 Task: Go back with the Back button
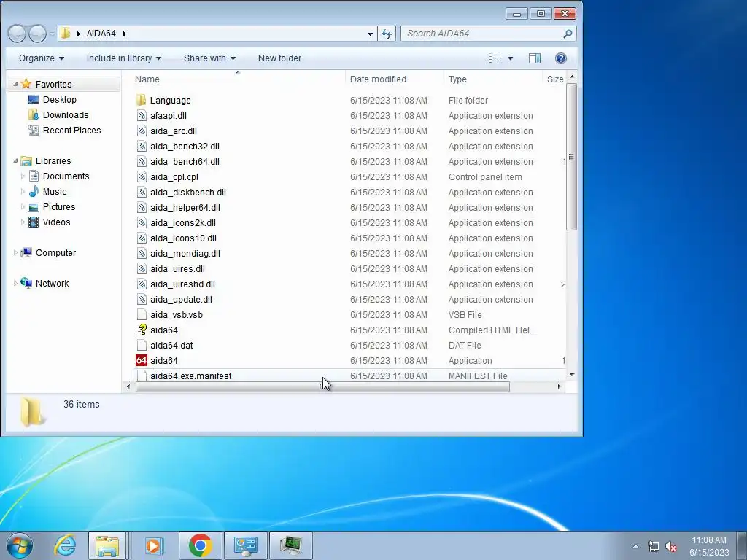[x=17, y=34]
